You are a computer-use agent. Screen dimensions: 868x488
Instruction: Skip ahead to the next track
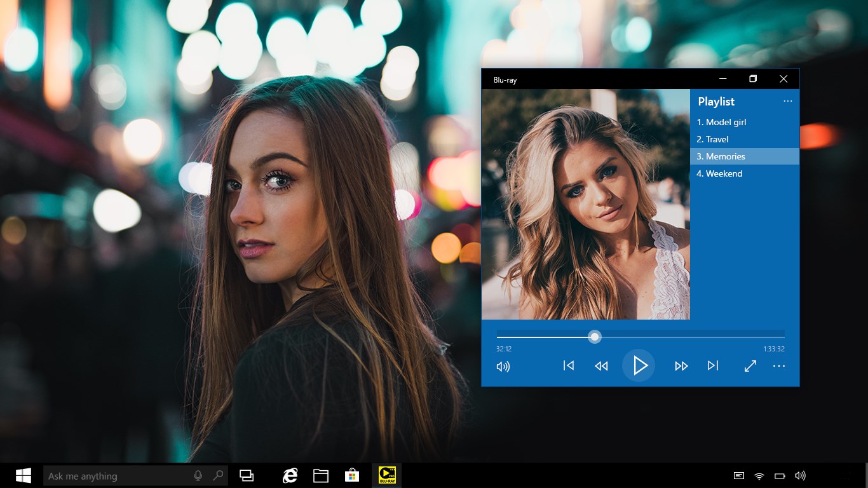[713, 366]
